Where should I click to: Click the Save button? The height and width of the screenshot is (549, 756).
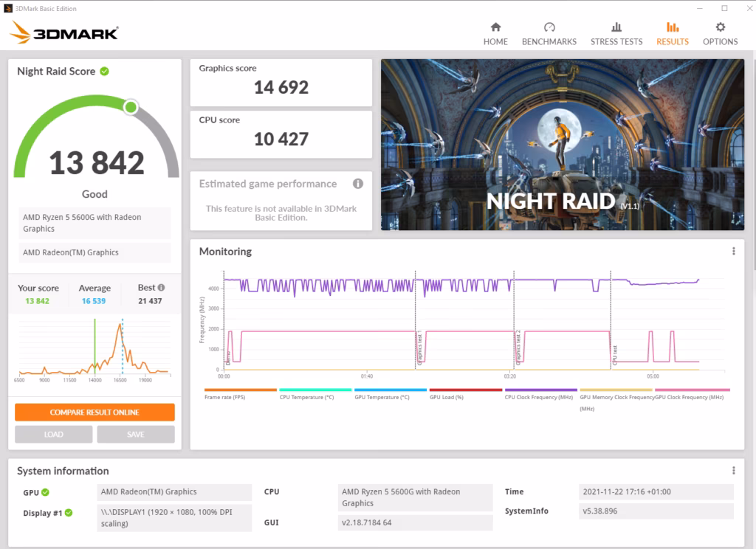[136, 435]
